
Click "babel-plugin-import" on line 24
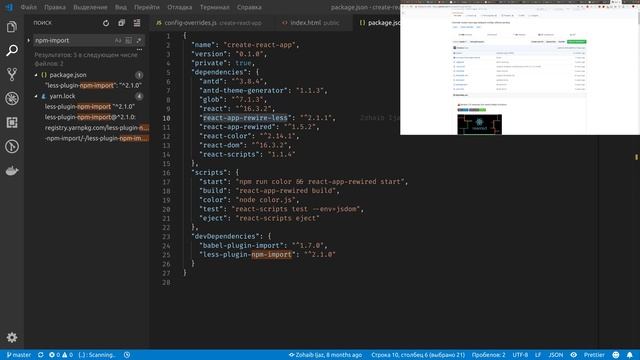pyautogui.click(x=241, y=245)
